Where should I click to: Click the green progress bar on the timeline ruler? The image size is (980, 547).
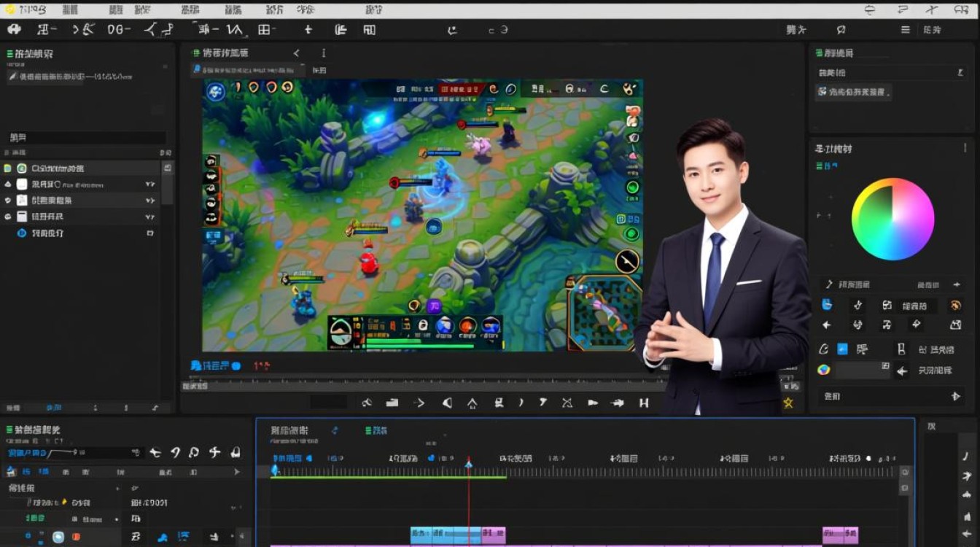389,478
